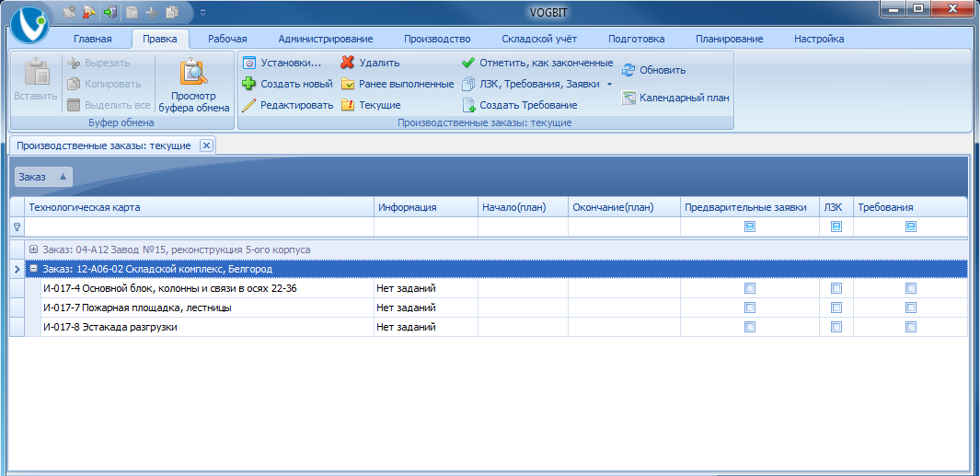This screenshot has height=476, width=980.
Task: Open the Складской учёт ribbon tab
Action: 538,39
